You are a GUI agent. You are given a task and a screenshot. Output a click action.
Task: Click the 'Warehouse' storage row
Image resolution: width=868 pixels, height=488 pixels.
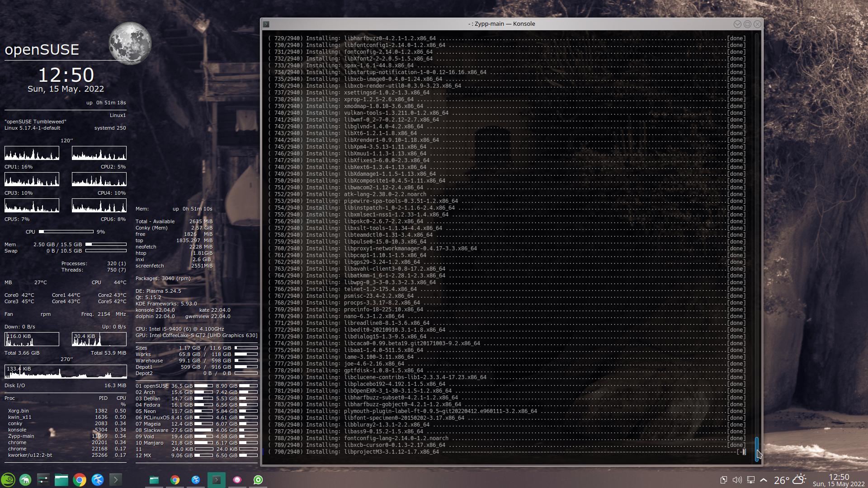[x=197, y=361]
